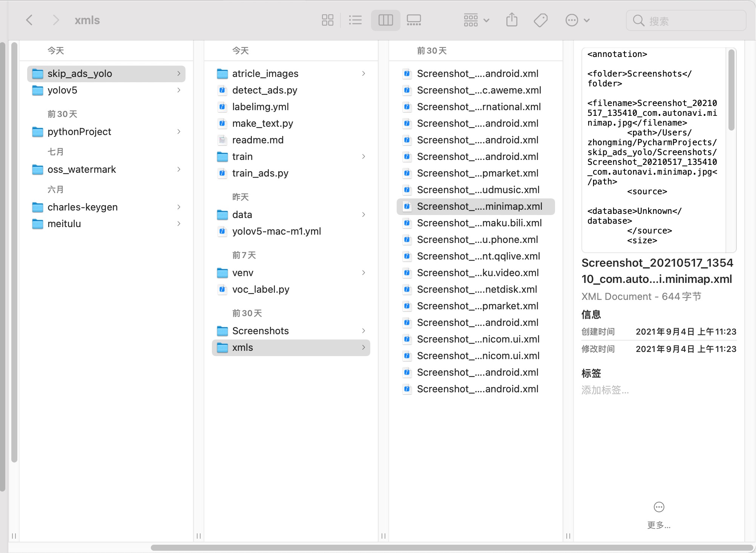Image resolution: width=756 pixels, height=553 pixels.
Task: Switch to column view
Action: point(385,20)
